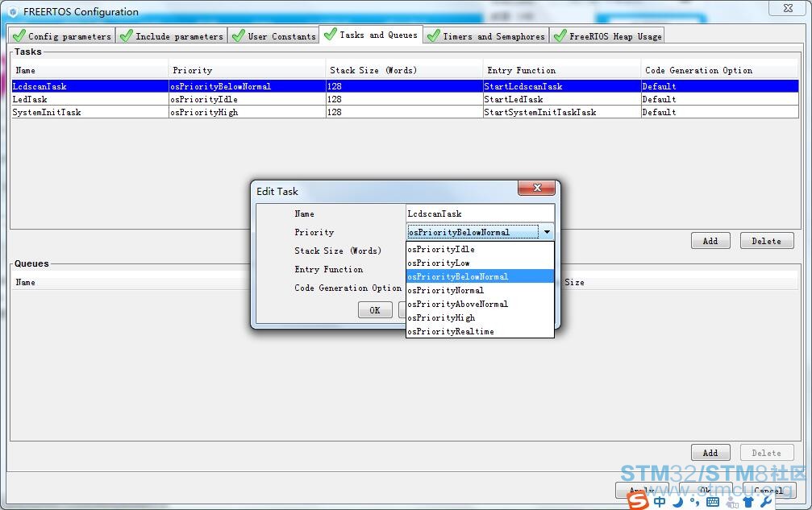Toggle Chinese input mode 中 icon

tap(660, 502)
